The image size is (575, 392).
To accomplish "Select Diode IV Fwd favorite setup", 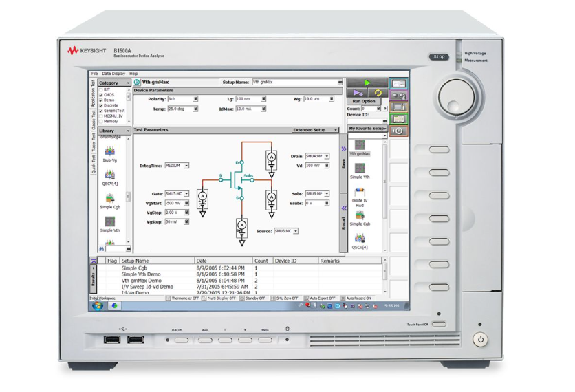I will [x=359, y=196].
